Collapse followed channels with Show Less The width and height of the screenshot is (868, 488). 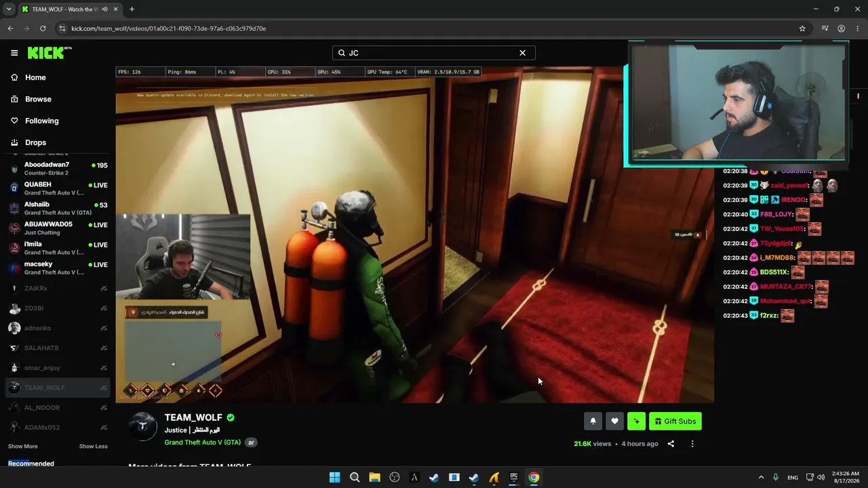tap(93, 447)
